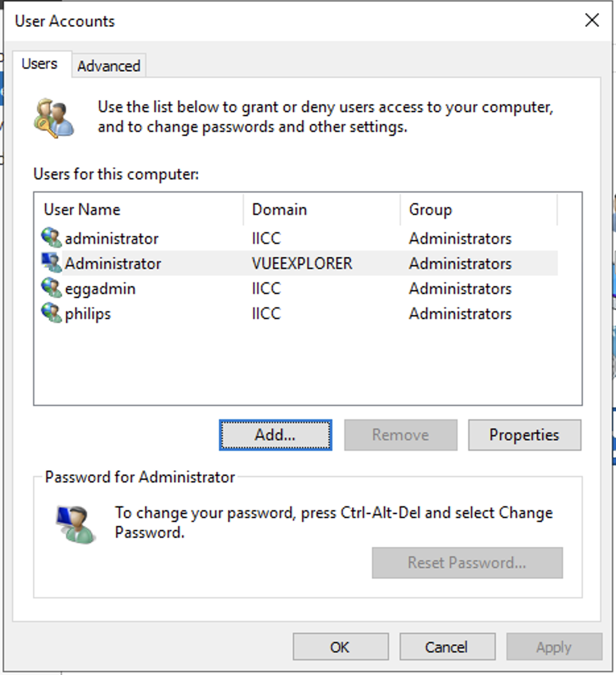Click the VUEEXPLORER domain cell
Viewport: 616px width, 675px height.
click(302, 263)
